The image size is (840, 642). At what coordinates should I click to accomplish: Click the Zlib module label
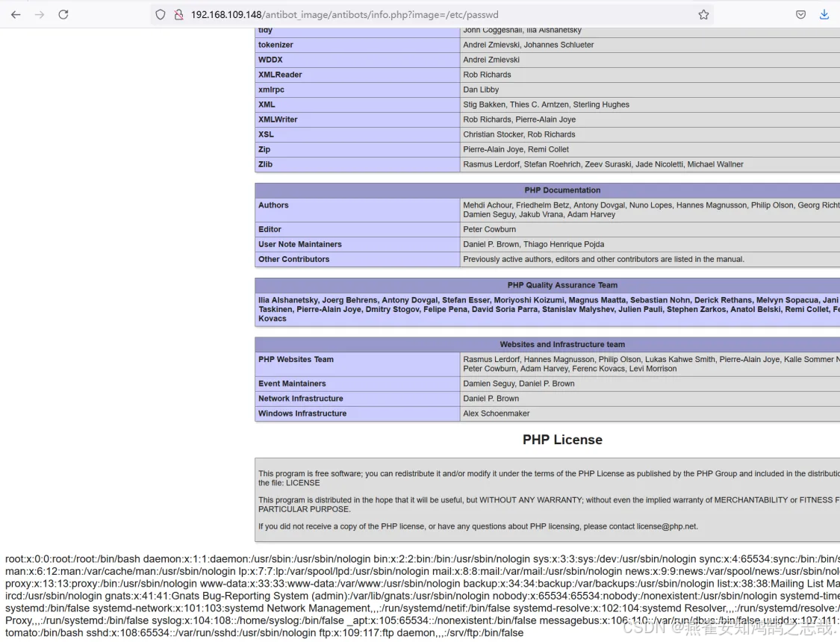(x=265, y=165)
